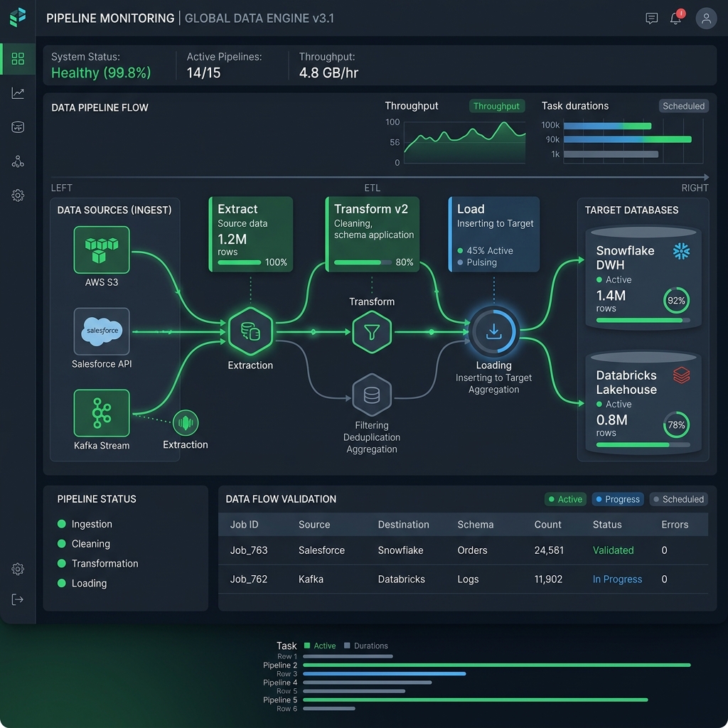
Task: Click the 4.8 GB/hr throughput value
Action: point(328,73)
